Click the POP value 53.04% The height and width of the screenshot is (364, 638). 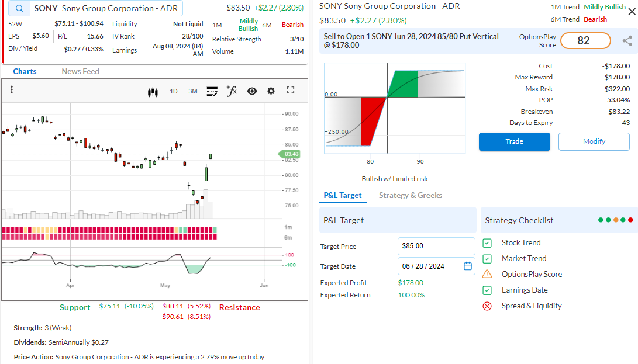[619, 100]
